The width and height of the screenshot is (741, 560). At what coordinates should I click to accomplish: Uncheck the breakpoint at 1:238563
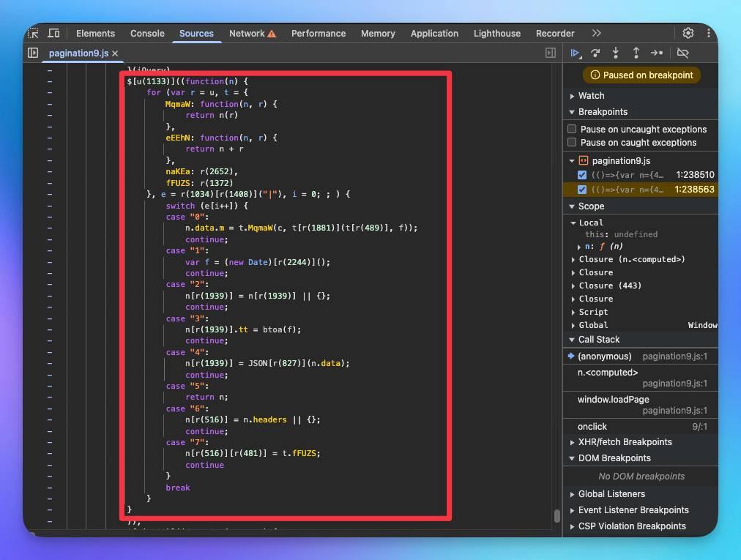click(582, 190)
